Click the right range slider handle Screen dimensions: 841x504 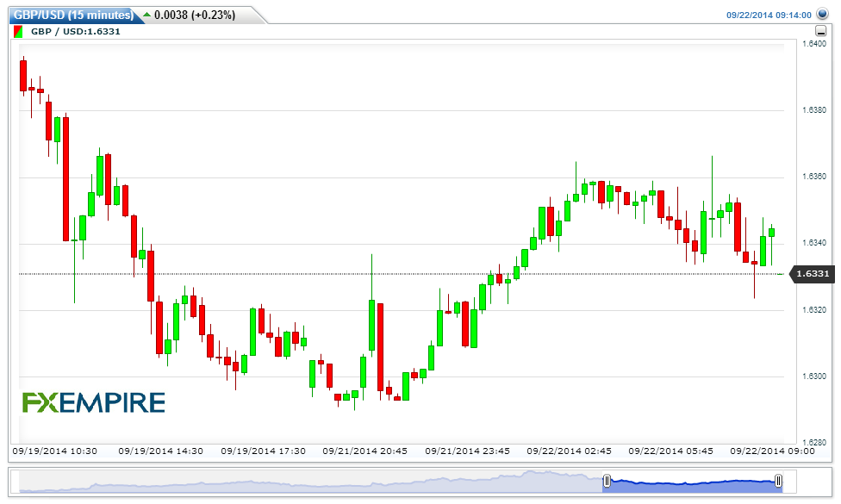tap(778, 481)
